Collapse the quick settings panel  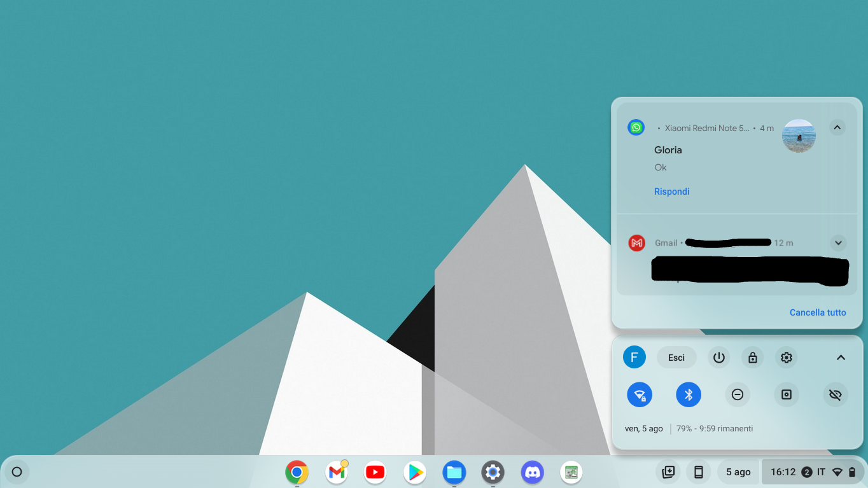(840, 358)
